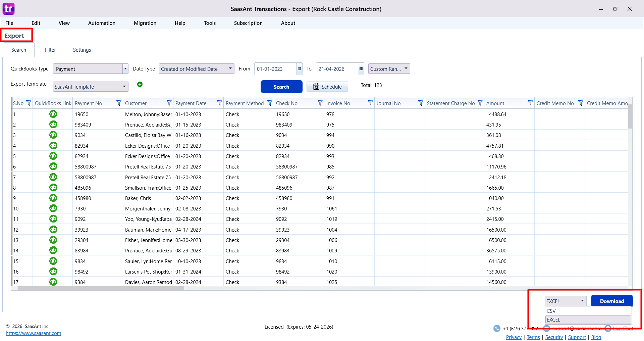Select amount cell 14488.64

point(509,114)
